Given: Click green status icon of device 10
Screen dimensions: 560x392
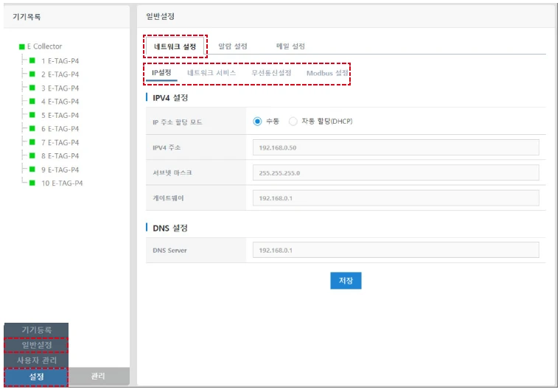Looking at the screenshot, I should tap(32, 183).
